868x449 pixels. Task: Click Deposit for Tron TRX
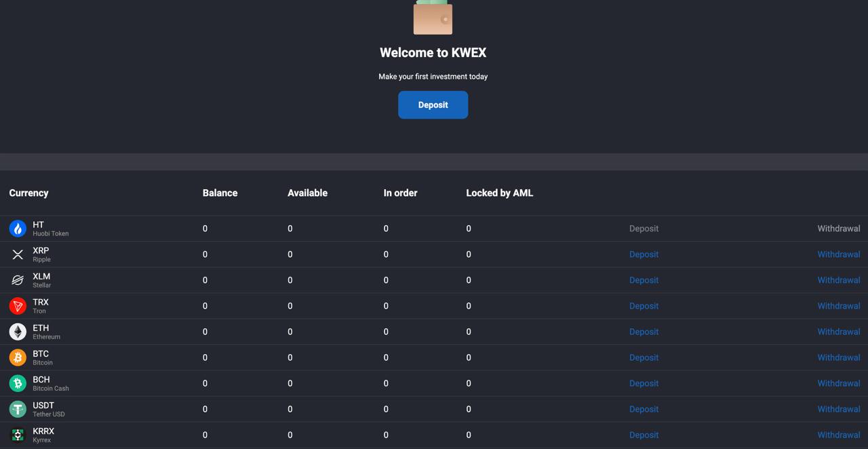coord(644,306)
